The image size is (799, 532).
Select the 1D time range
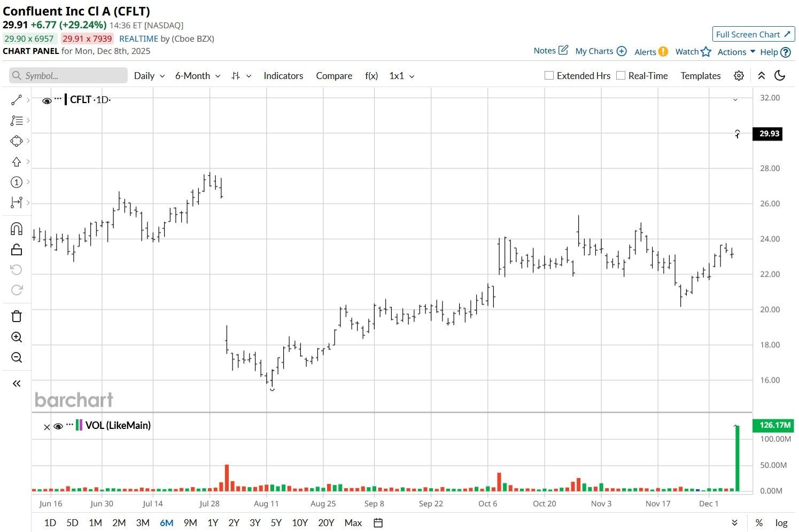tap(50, 523)
